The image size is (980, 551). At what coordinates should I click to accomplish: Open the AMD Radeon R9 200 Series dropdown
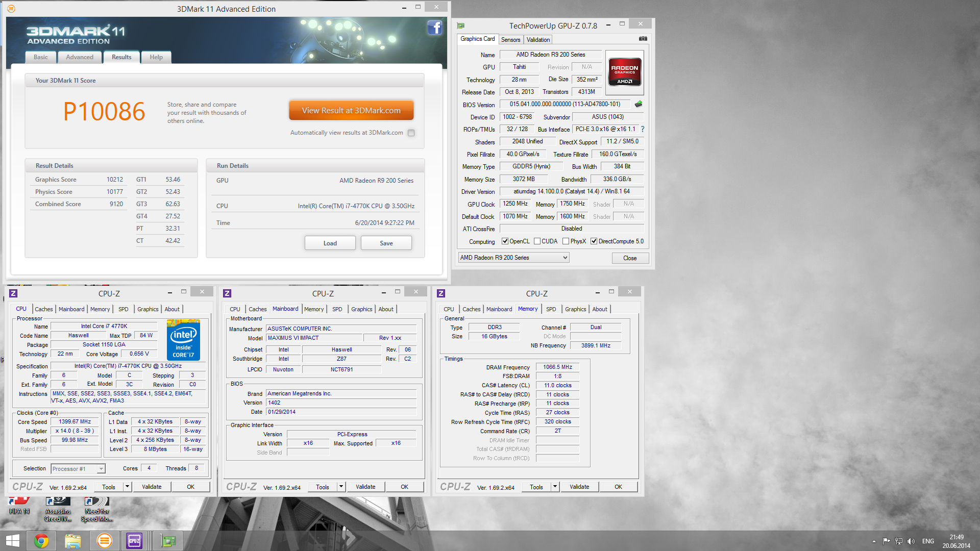point(513,258)
